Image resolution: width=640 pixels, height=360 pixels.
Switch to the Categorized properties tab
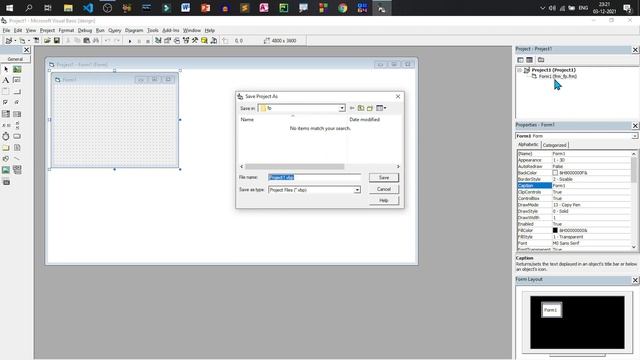[554, 145]
